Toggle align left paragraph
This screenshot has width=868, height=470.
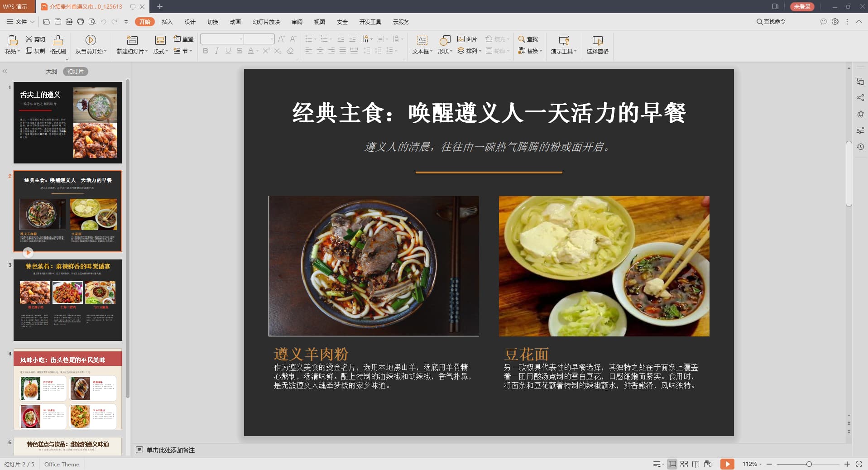tap(309, 51)
